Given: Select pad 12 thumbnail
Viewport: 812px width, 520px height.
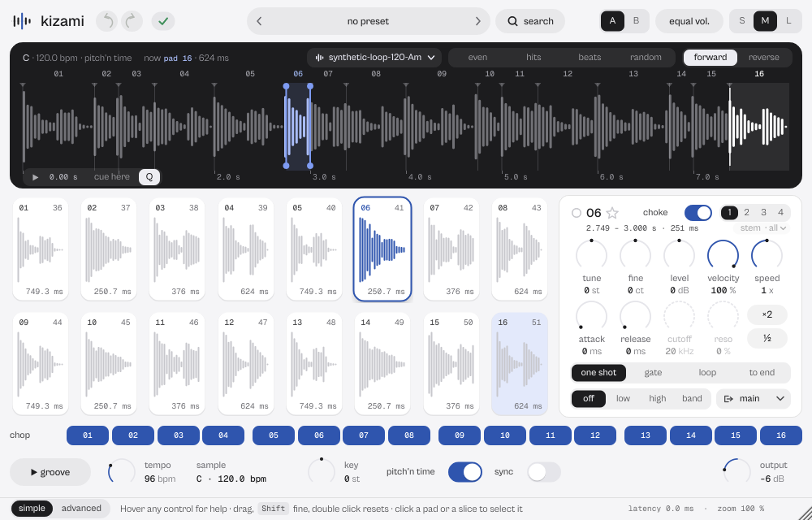Looking at the screenshot, I should pos(246,363).
